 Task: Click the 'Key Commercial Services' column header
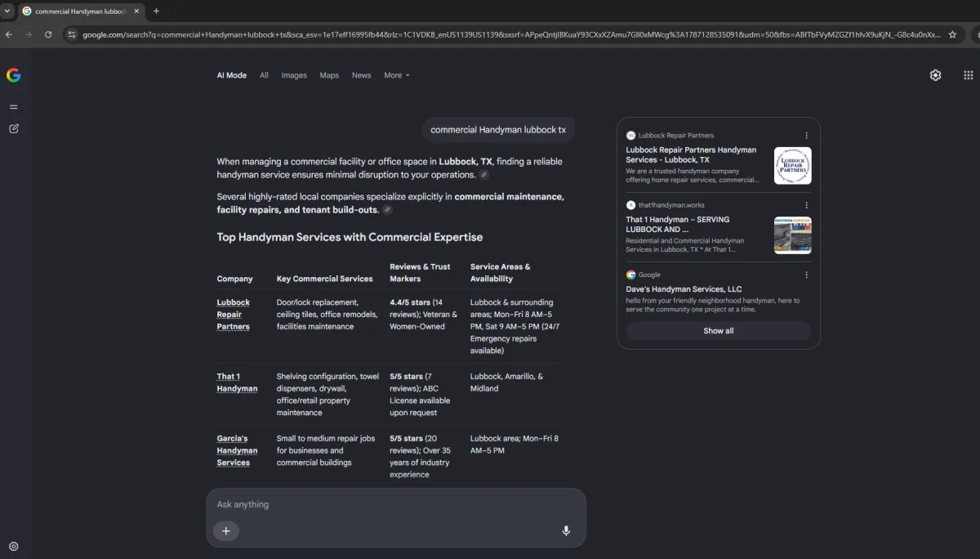(324, 279)
